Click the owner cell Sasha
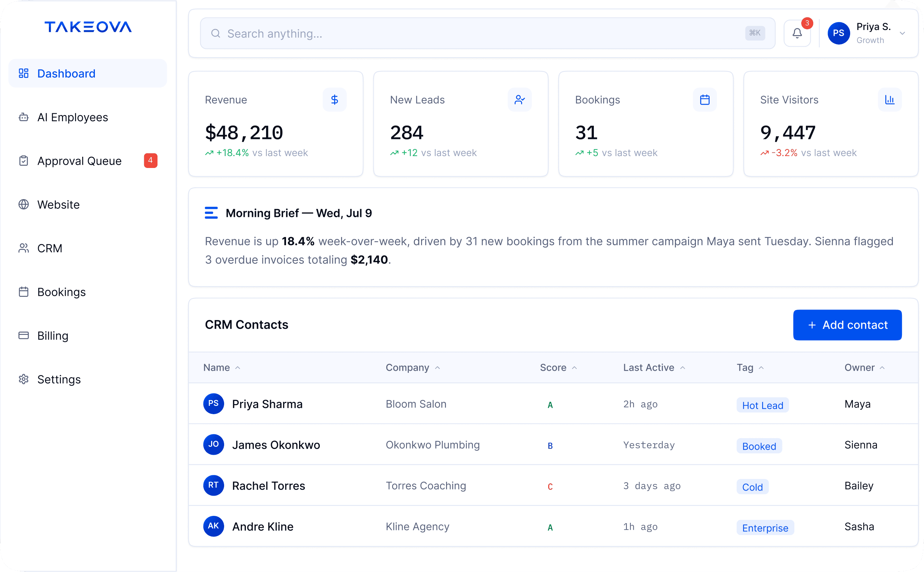 coord(859,527)
